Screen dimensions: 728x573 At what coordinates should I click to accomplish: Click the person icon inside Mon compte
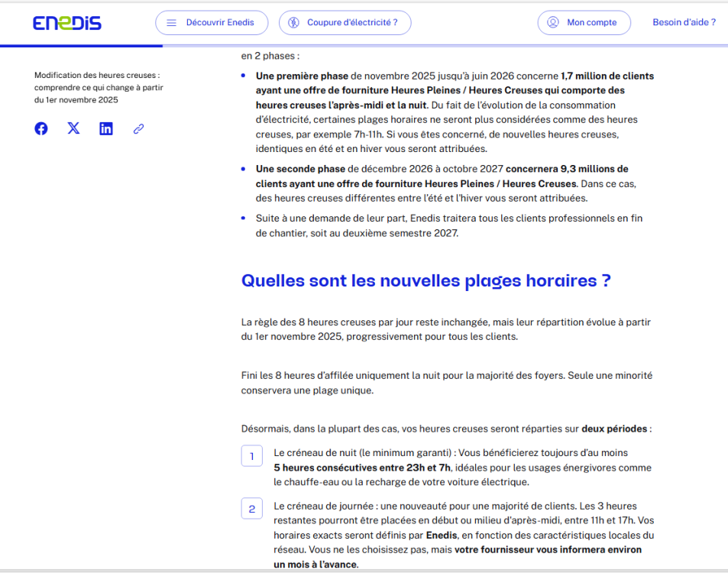[x=552, y=22]
